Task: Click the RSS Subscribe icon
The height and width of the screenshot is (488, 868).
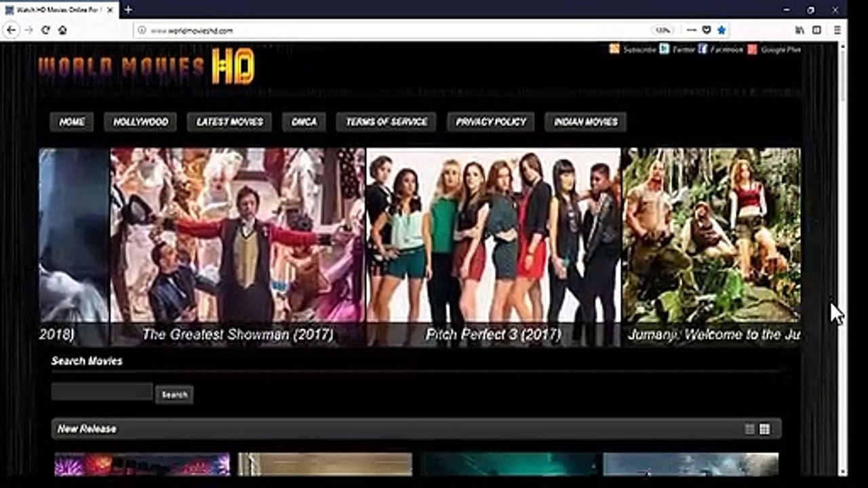Action: (x=614, y=49)
